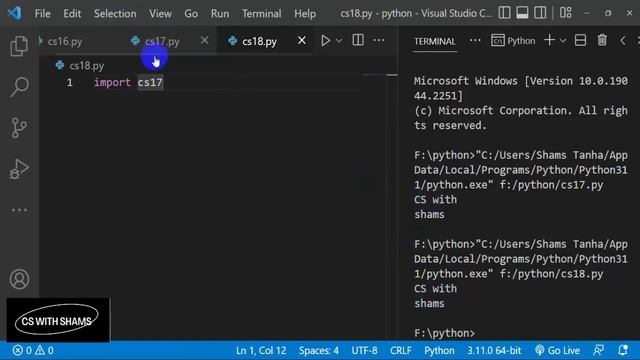Open the Run and Debug view
Screen dimensions: 640x360
coord(19,169)
